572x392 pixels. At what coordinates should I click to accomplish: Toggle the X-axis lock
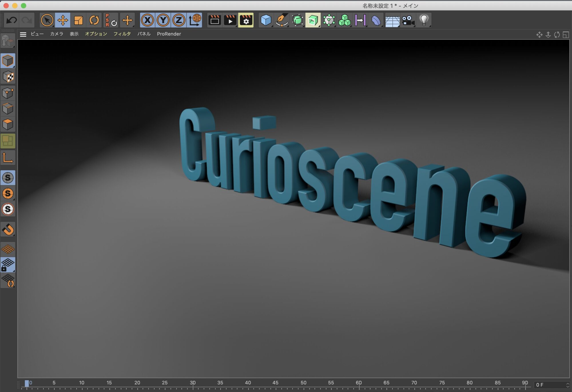point(147,20)
